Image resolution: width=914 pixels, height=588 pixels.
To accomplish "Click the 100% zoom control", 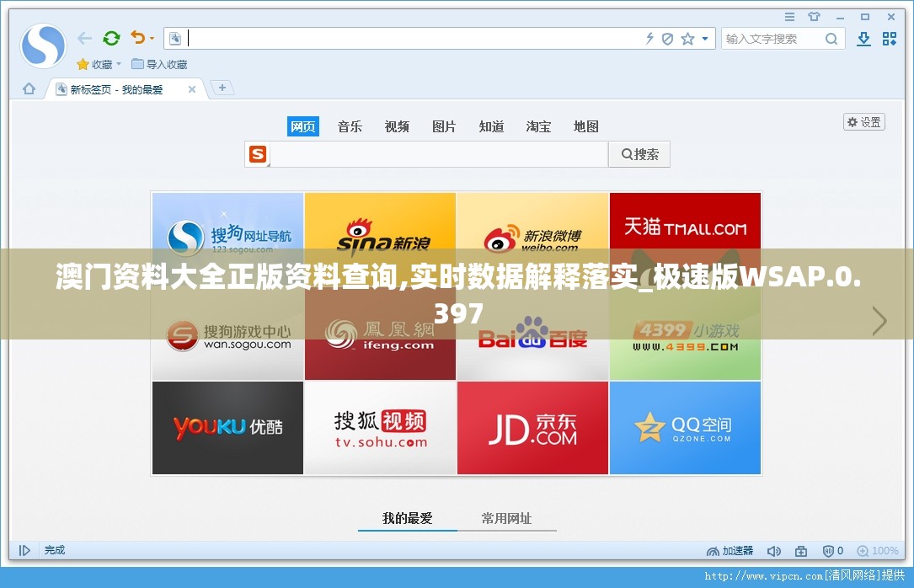I will pos(878,551).
